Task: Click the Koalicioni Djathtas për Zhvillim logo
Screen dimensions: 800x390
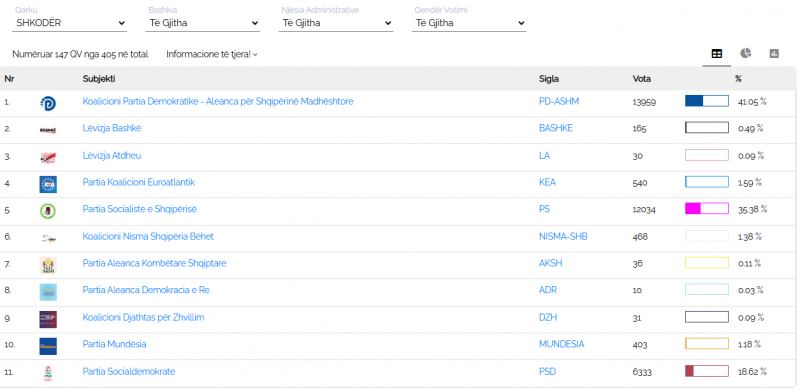Action: point(48,319)
